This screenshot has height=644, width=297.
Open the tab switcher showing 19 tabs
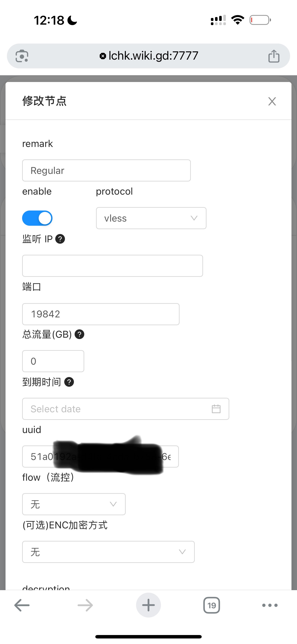(212, 605)
